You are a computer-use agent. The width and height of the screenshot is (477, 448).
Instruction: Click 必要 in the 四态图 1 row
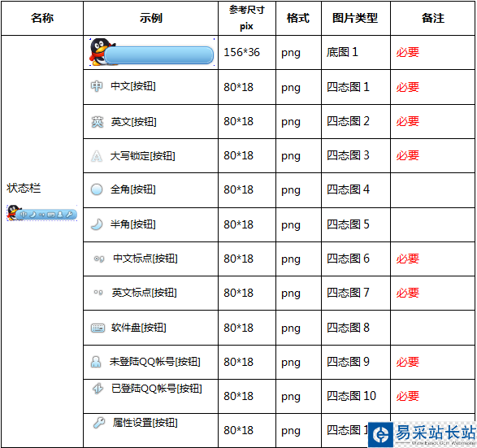[x=408, y=87]
